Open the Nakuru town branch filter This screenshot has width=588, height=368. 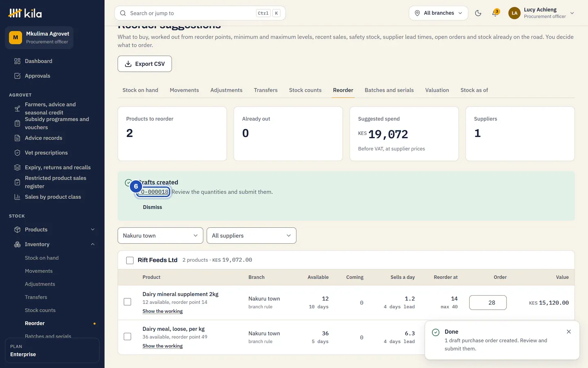[160, 236]
